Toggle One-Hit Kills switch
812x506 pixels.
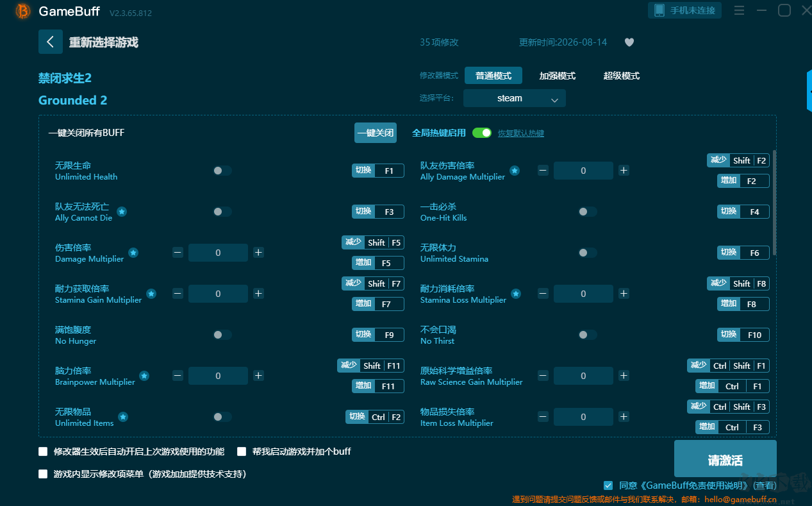pyautogui.click(x=588, y=212)
